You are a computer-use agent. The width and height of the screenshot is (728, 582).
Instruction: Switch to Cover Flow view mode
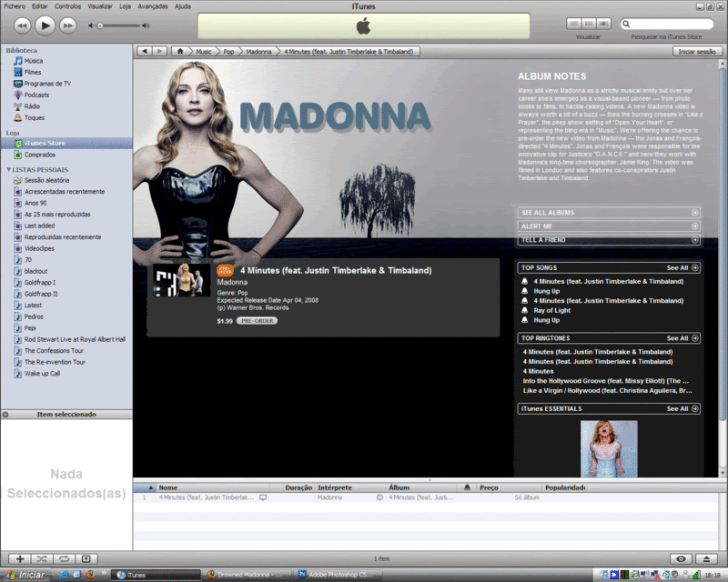pos(603,24)
